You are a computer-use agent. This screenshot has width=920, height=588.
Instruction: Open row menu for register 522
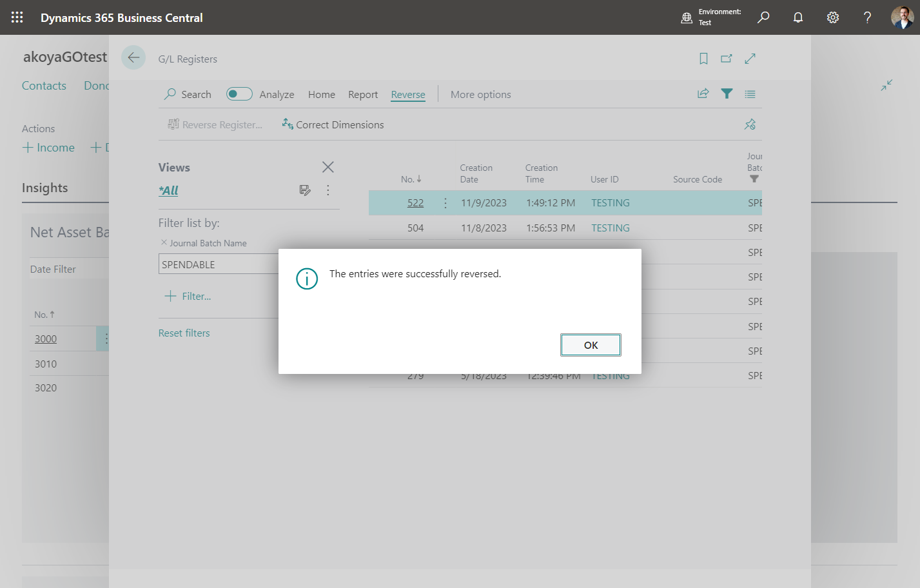445,203
